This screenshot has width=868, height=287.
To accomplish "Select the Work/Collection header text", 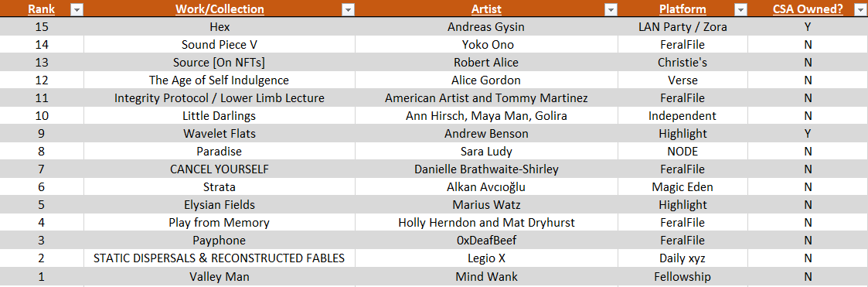I will tap(220, 9).
